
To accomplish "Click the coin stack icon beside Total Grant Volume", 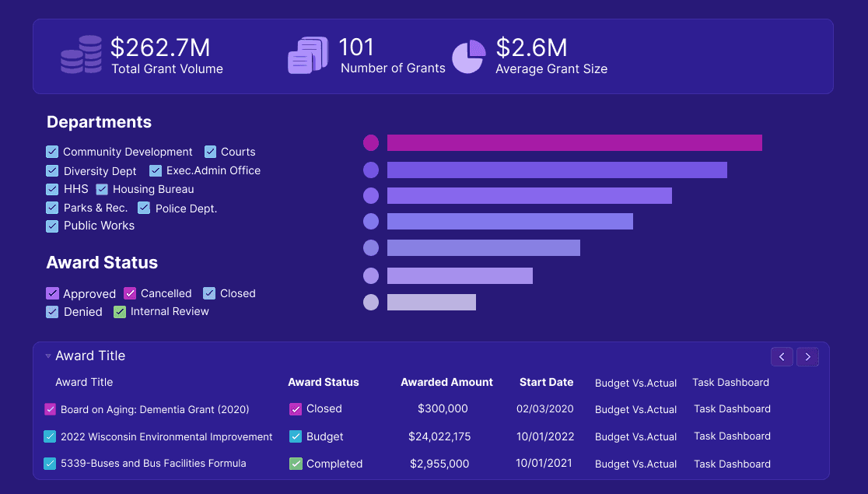I will [80, 54].
